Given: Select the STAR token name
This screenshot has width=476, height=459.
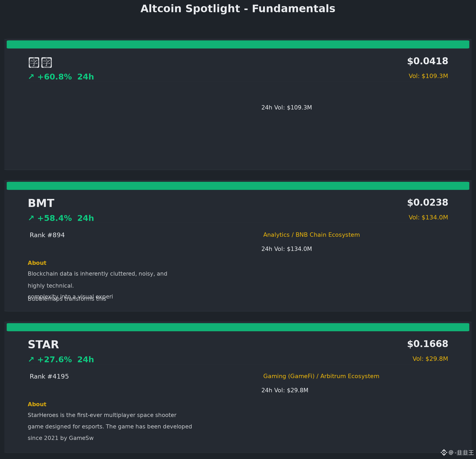Looking at the screenshot, I should click(x=43, y=345).
